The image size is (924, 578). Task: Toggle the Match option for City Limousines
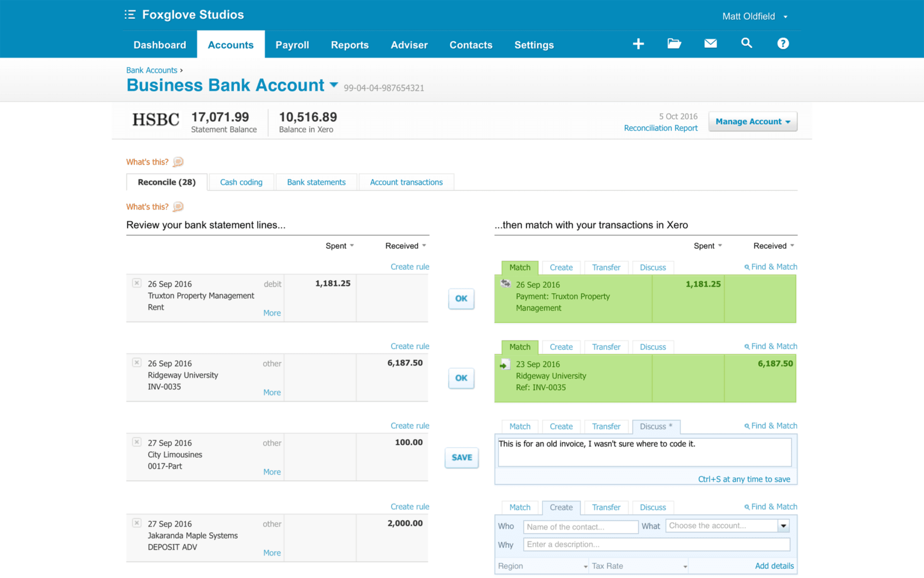[518, 426]
